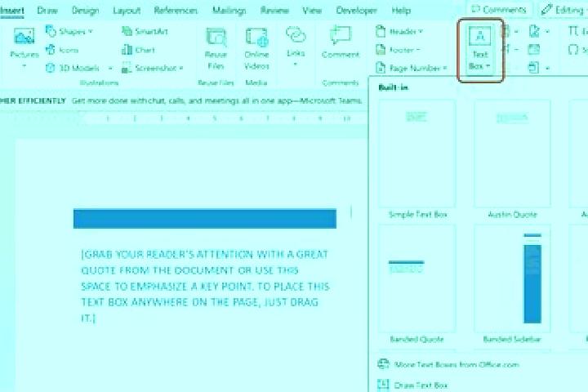588x392 pixels.
Task: Expand the Links group
Action: (x=296, y=47)
